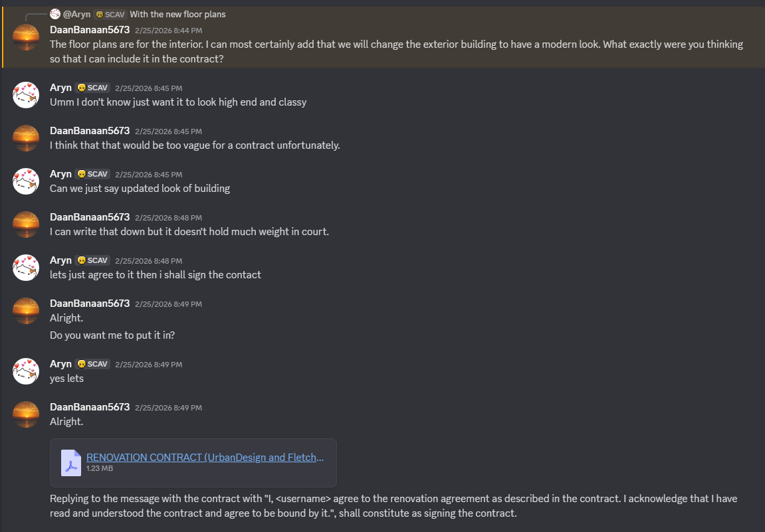Viewport: 765px width, 532px height.
Task: Open DaanBanaan5673's avatar on the "too vague" message
Action: (x=26, y=138)
